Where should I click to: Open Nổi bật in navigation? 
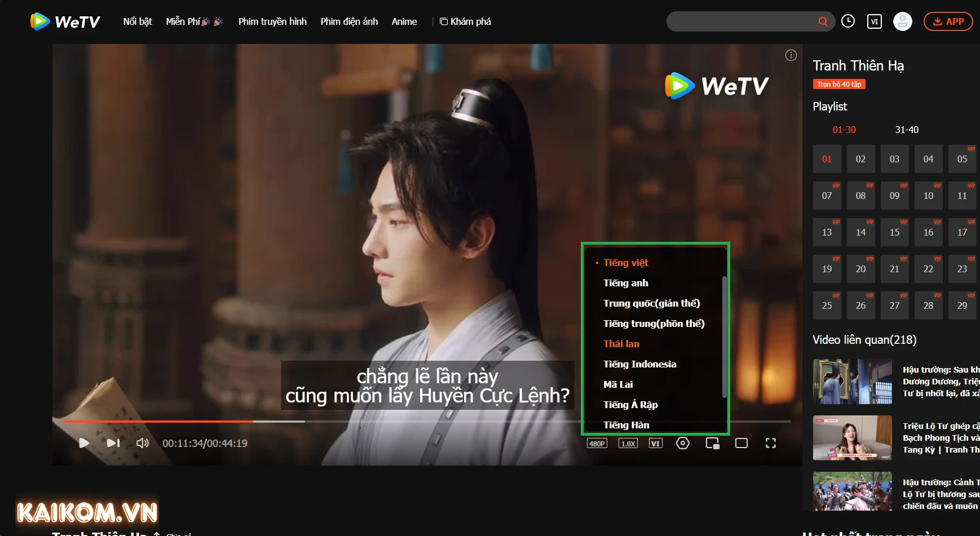pos(138,21)
